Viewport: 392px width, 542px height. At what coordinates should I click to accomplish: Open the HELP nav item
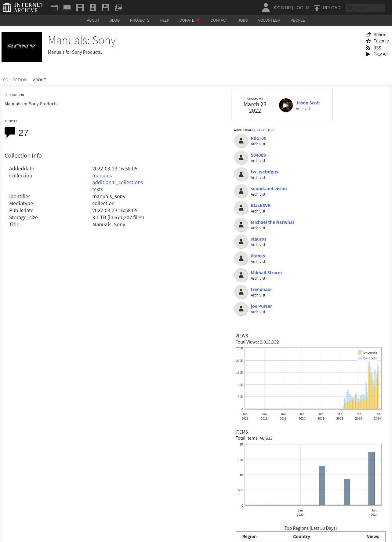point(164,20)
